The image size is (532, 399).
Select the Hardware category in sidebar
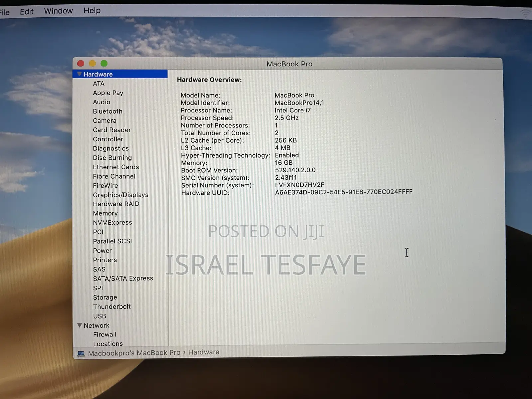pyautogui.click(x=120, y=74)
